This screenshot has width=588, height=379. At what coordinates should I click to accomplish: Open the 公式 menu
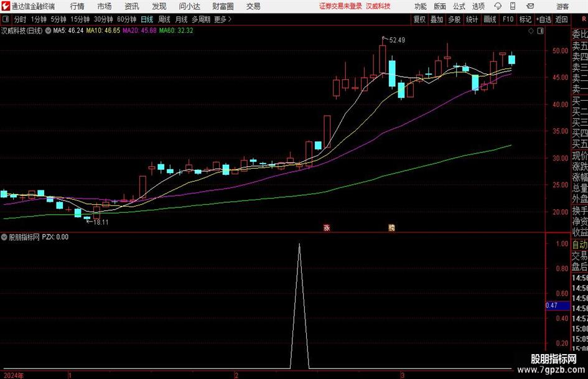459,6
